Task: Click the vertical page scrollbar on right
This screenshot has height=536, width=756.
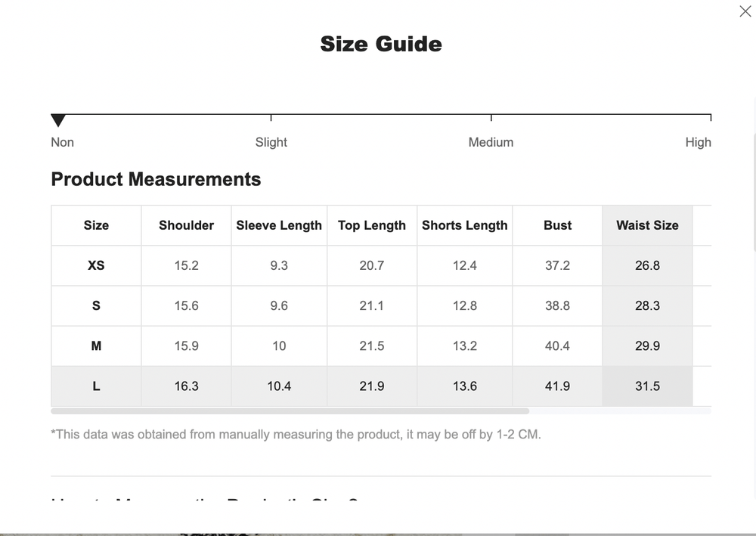Action: tap(753, 193)
